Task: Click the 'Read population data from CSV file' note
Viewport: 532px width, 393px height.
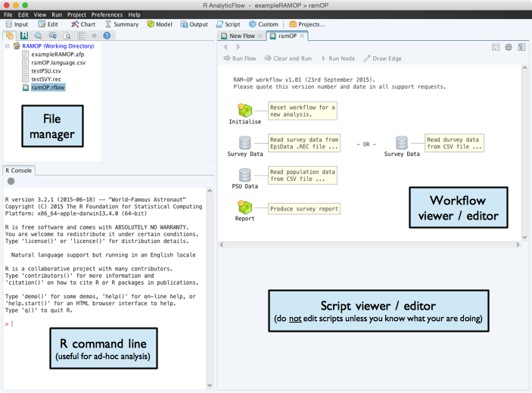Action: (303, 176)
